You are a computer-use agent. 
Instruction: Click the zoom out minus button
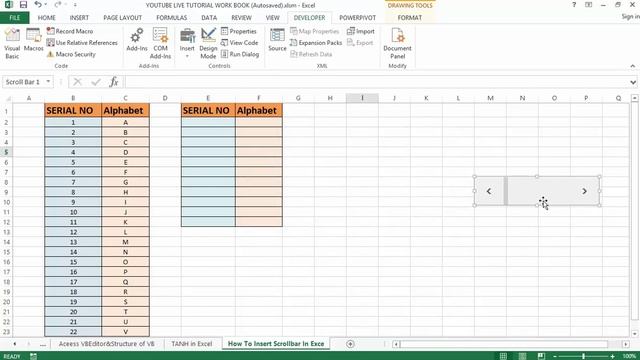tap(554, 356)
